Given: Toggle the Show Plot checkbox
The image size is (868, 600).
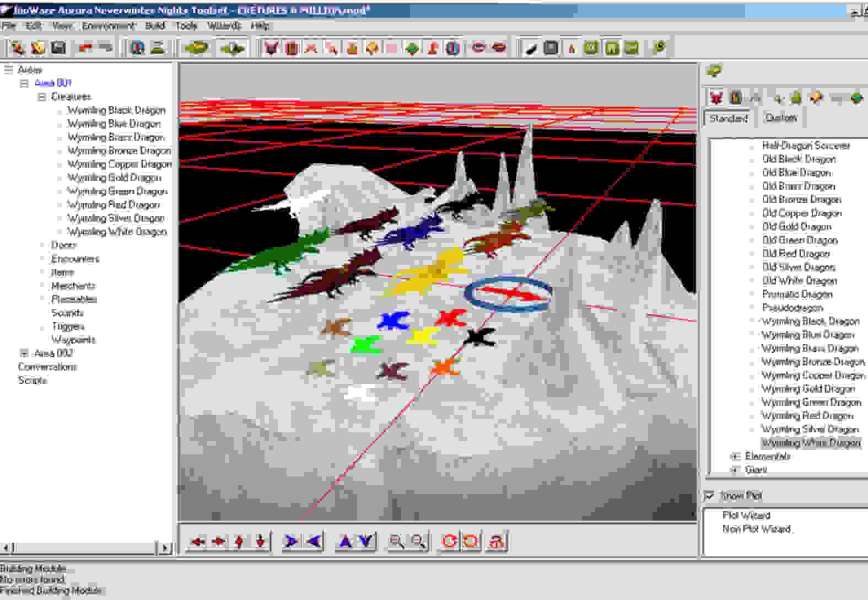Looking at the screenshot, I should [710, 495].
